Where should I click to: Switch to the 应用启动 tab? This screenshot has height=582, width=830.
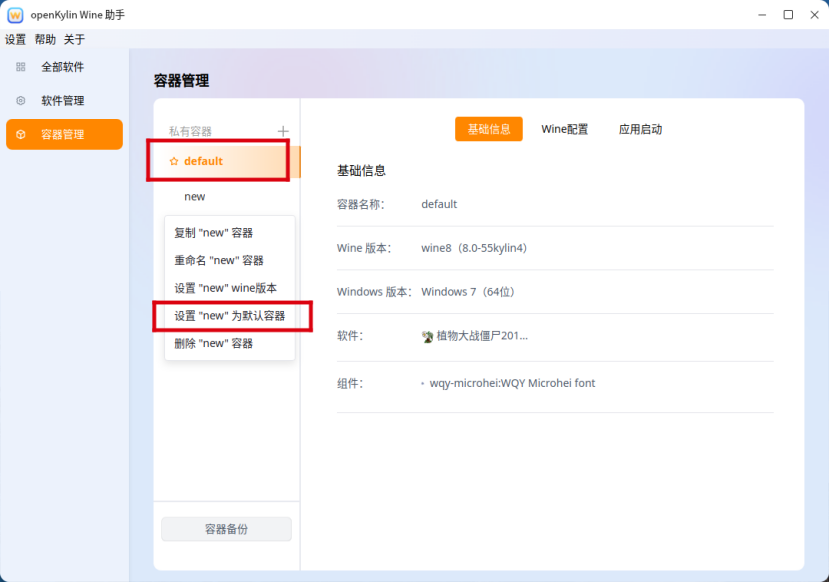(640, 129)
